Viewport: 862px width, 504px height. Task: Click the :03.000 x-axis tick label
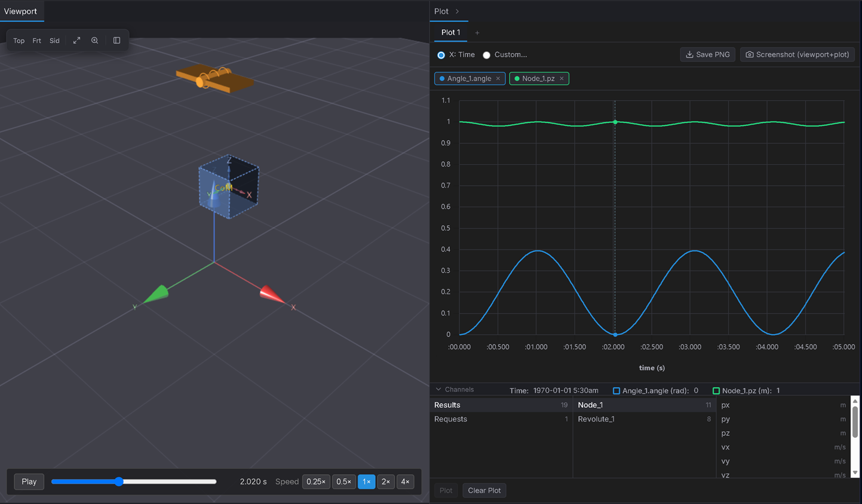[x=690, y=347]
